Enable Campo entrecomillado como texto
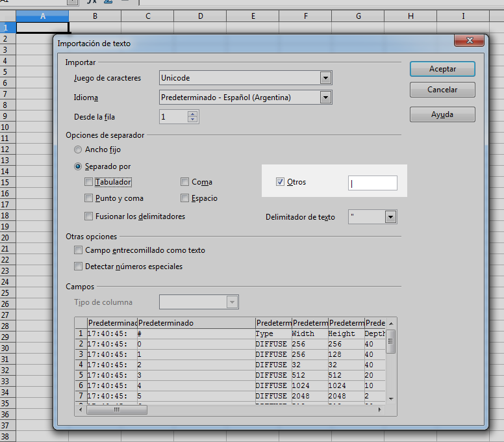 click(78, 250)
